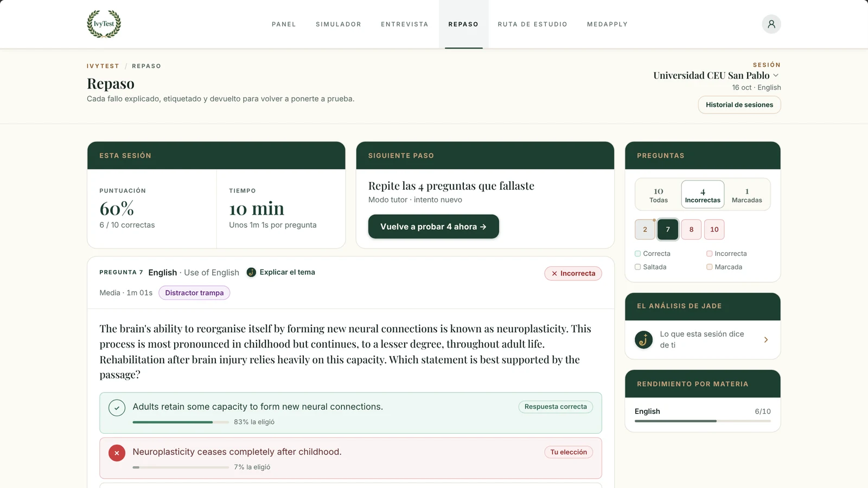868x488 pixels.
Task: Click the IvyTest laurel logo
Action: (104, 24)
